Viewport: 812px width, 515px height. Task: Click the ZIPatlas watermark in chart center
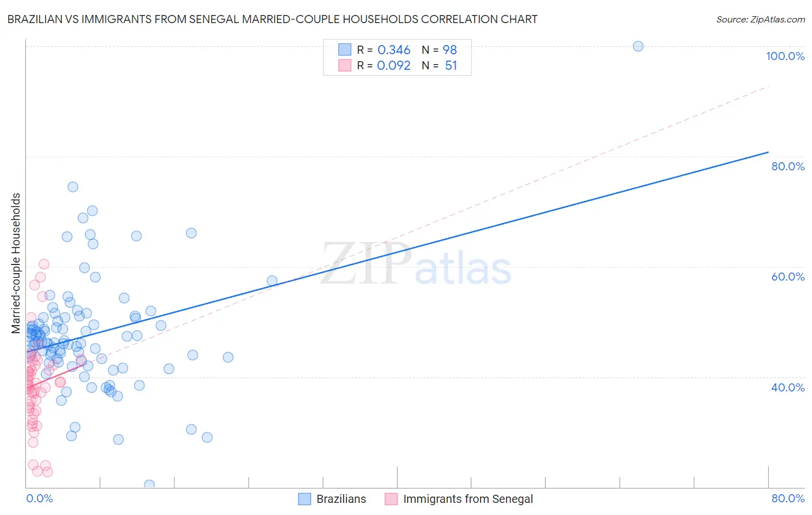[416, 266]
